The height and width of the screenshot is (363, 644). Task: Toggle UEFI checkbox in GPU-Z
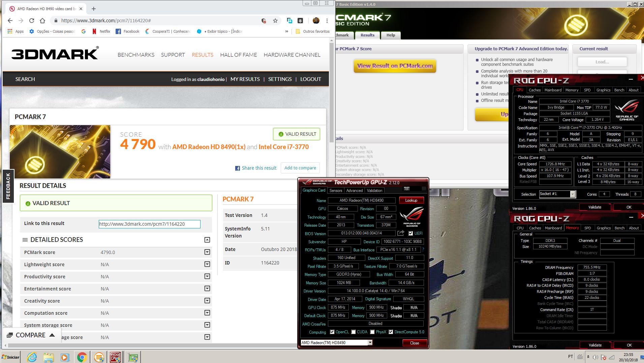[x=410, y=233]
